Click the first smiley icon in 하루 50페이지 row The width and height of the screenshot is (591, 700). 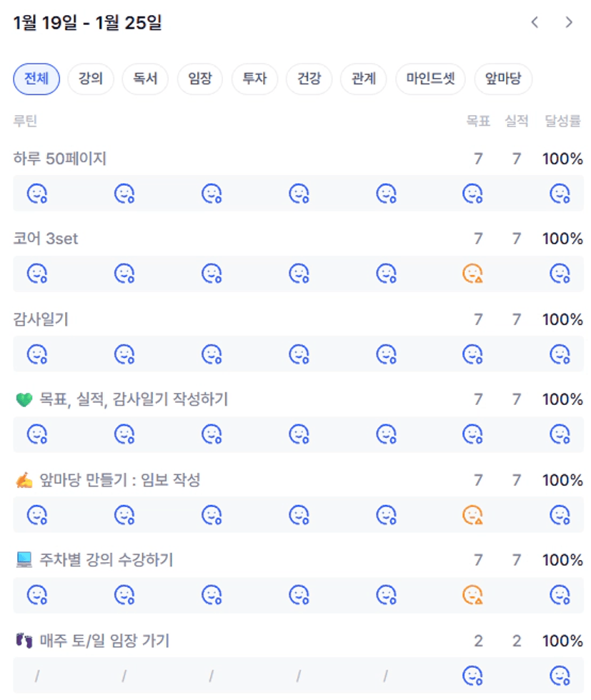[x=36, y=193]
